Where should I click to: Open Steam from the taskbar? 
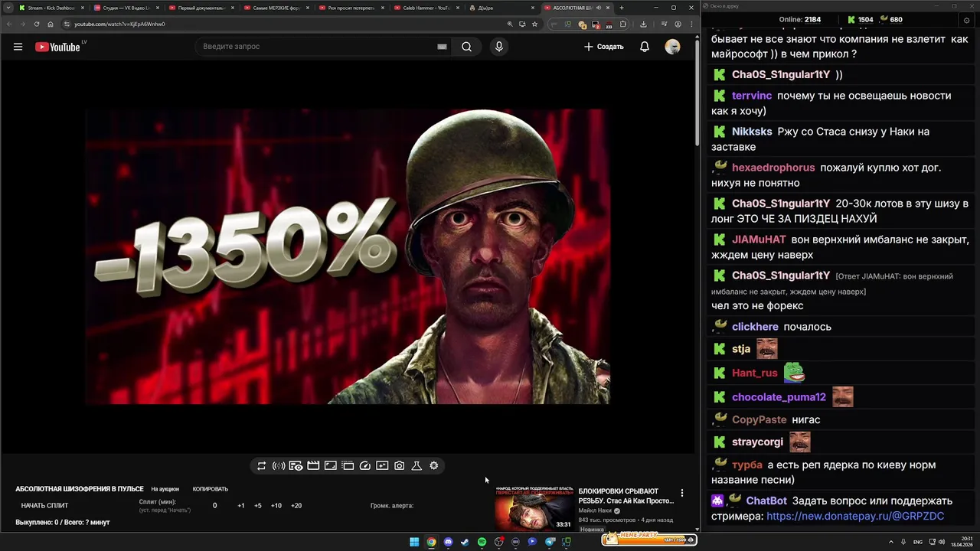click(465, 542)
